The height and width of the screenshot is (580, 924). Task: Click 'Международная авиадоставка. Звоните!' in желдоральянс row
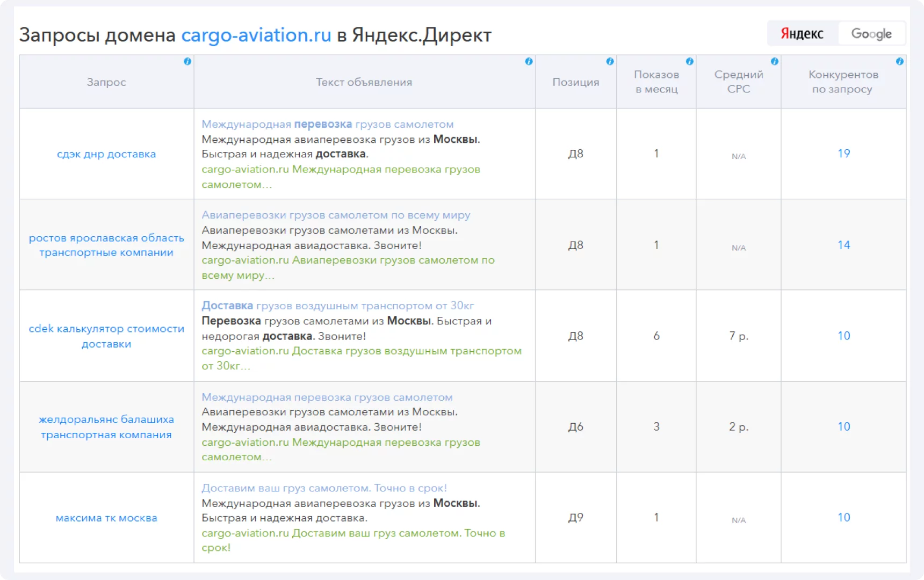pos(312,427)
